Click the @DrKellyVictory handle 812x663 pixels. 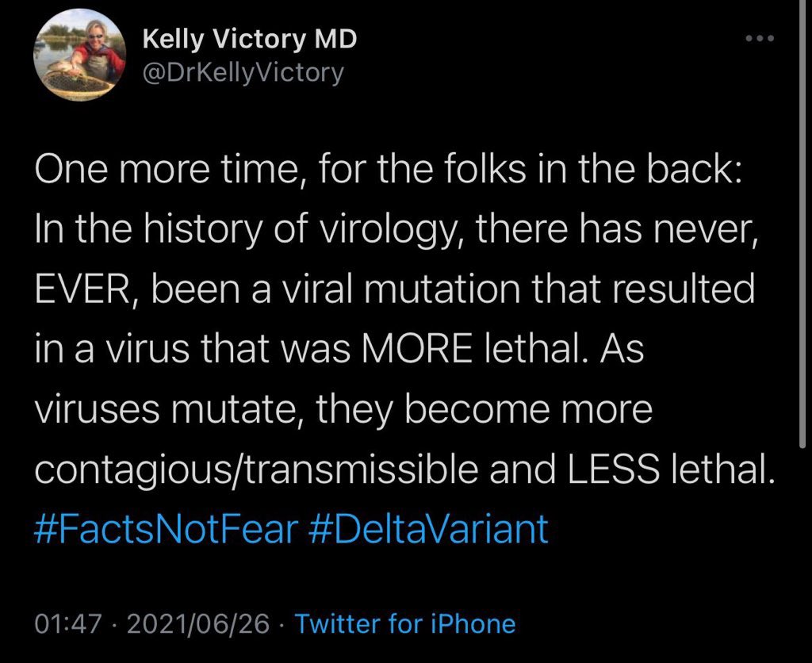(243, 73)
